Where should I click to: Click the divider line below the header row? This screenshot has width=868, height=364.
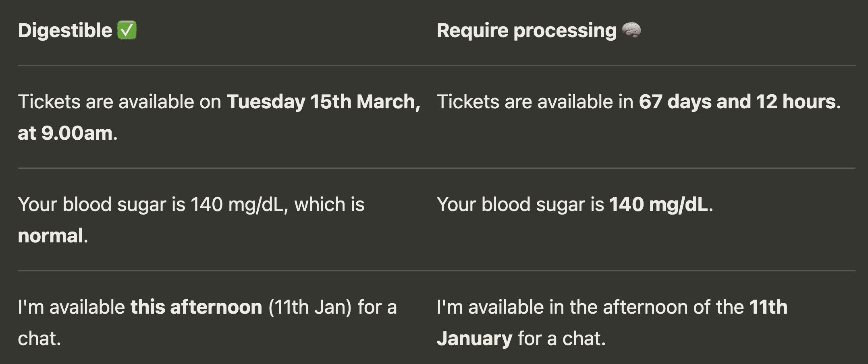pyautogui.click(x=436, y=65)
